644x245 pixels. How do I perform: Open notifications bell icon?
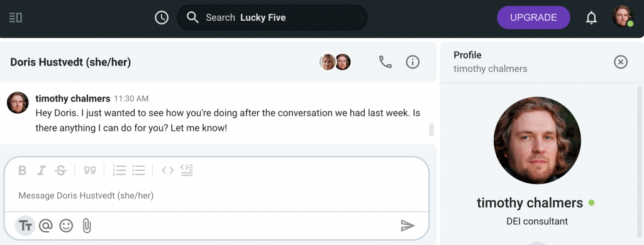coord(591,18)
